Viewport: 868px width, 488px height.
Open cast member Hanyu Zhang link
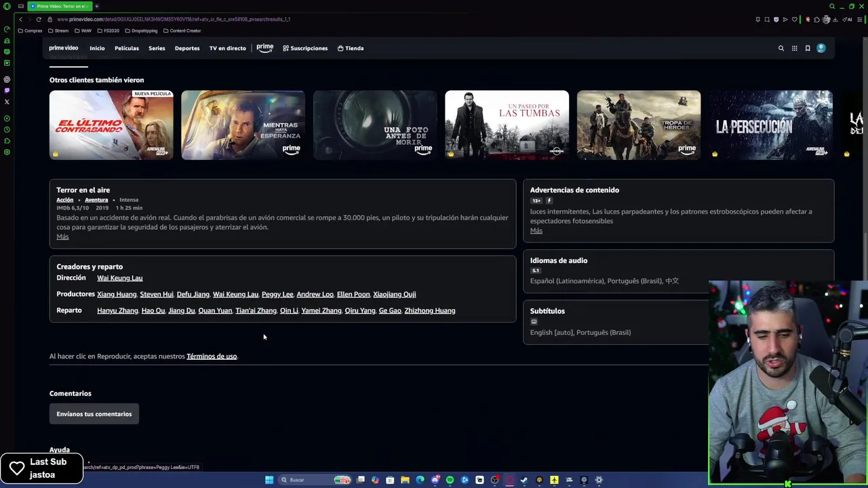[117, 310]
